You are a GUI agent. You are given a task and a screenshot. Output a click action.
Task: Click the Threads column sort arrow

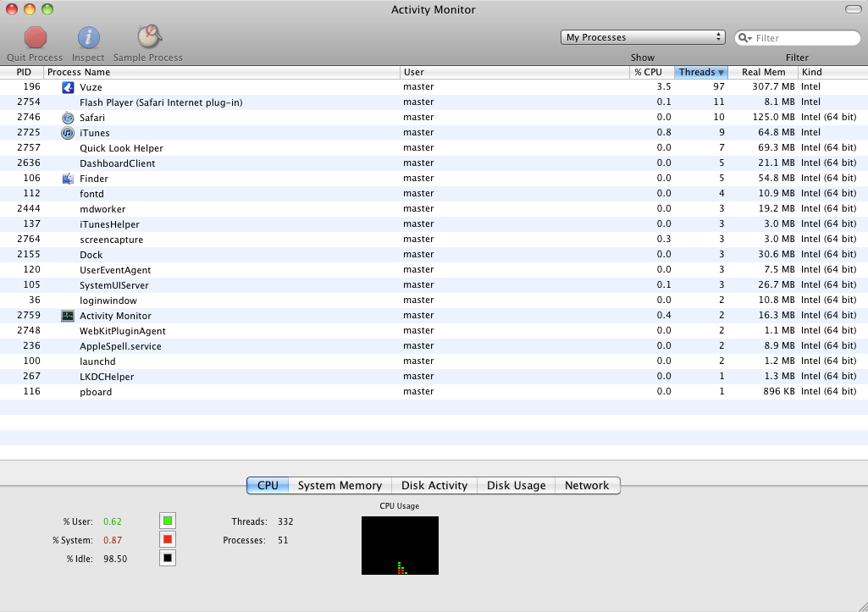click(720, 72)
